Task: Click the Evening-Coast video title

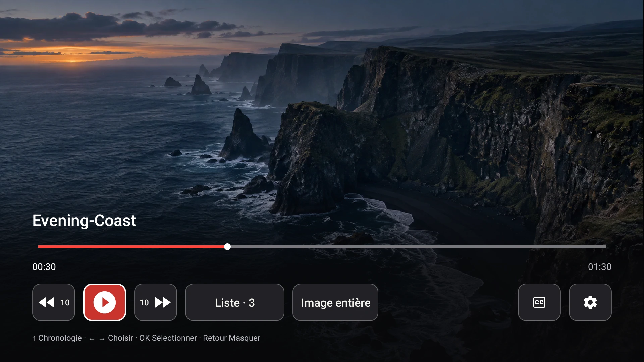Action: pos(84,221)
